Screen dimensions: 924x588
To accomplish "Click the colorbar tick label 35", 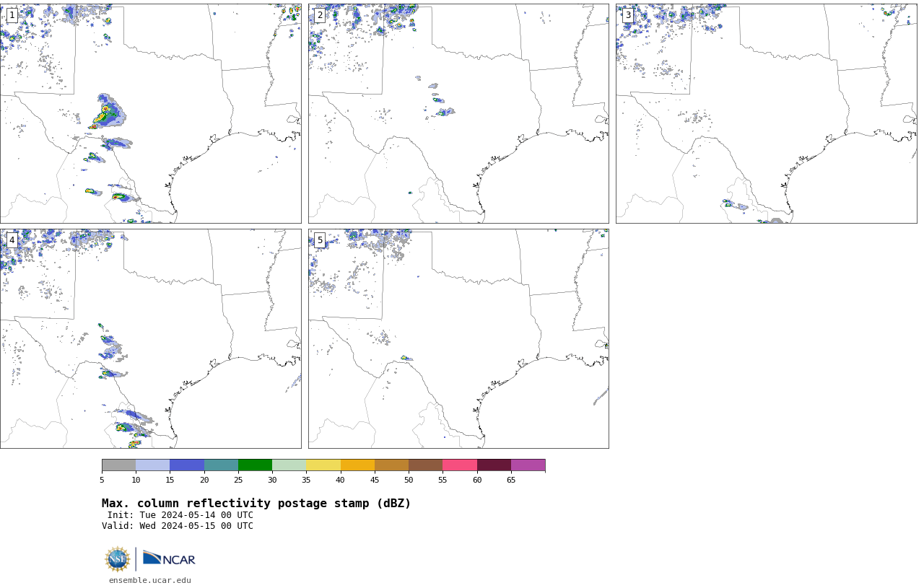I will click(306, 480).
